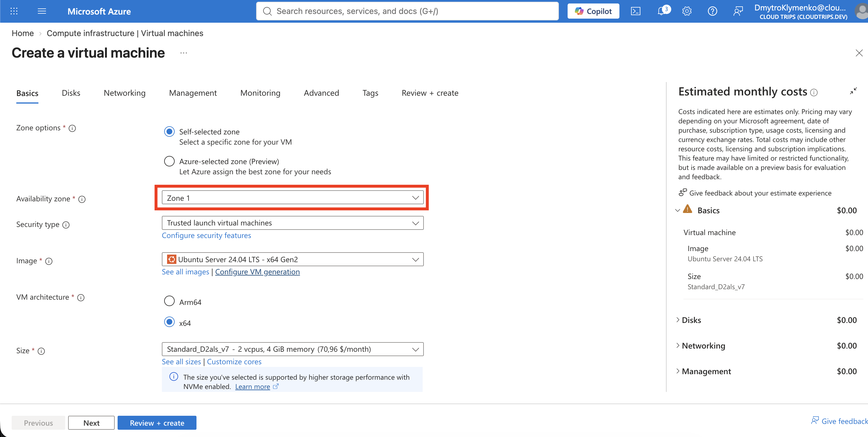Viewport: 868px width, 437px height.
Task: Switch to the Networking tab
Action: (125, 93)
